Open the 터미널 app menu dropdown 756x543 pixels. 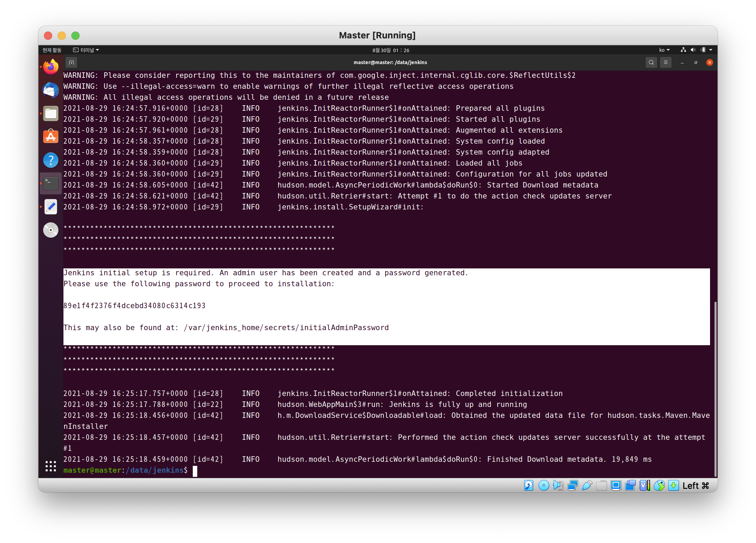click(86, 50)
